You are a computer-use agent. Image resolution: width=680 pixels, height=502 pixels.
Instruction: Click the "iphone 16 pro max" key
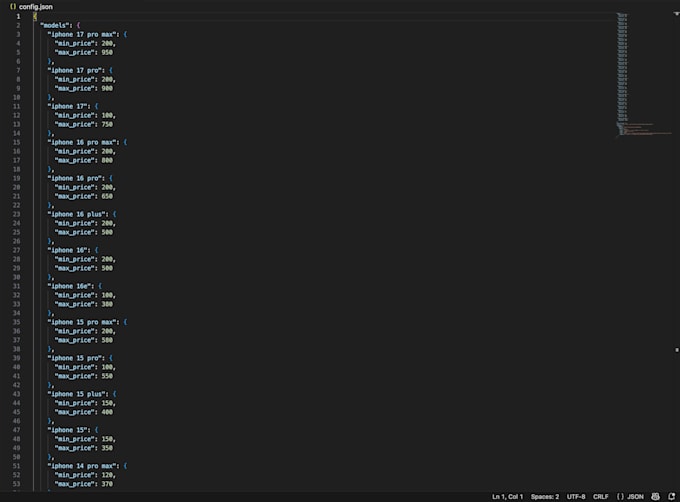pos(83,142)
